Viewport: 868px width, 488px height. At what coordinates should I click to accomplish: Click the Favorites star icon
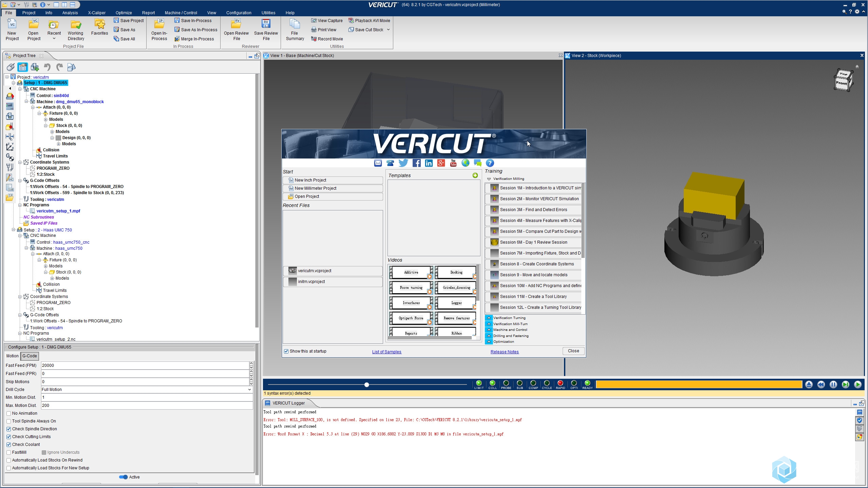[x=99, y=27]
